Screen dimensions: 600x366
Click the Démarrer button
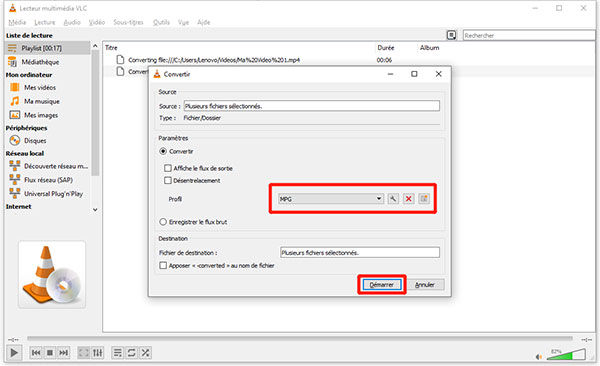click(382, 284)
